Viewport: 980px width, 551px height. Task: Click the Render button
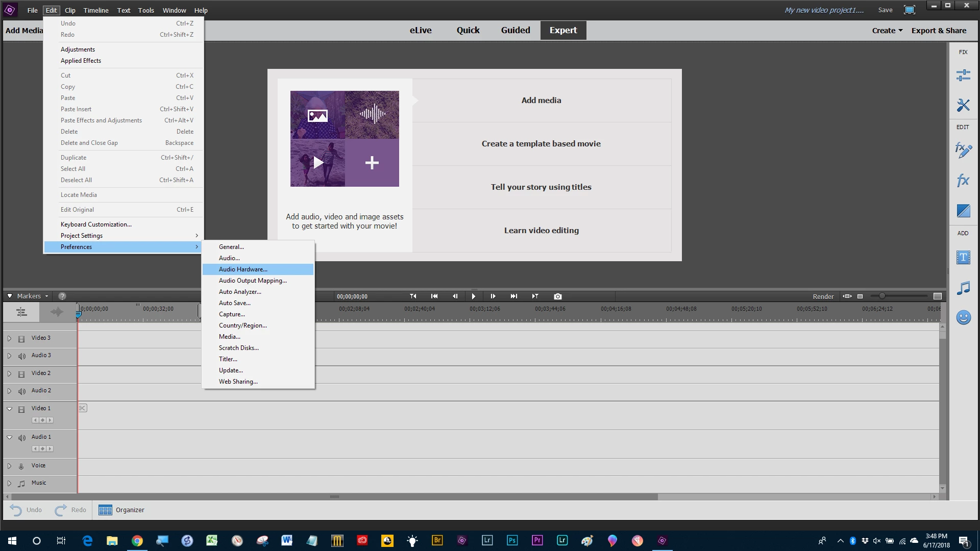823,296
